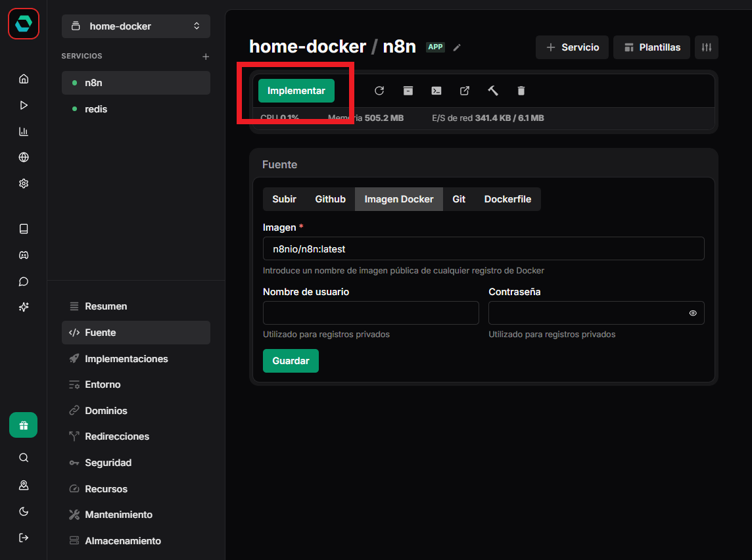752x560 pixels.
Task: Click the Memoria 505.2 MB stat
Action: click(x=365, y=118)
